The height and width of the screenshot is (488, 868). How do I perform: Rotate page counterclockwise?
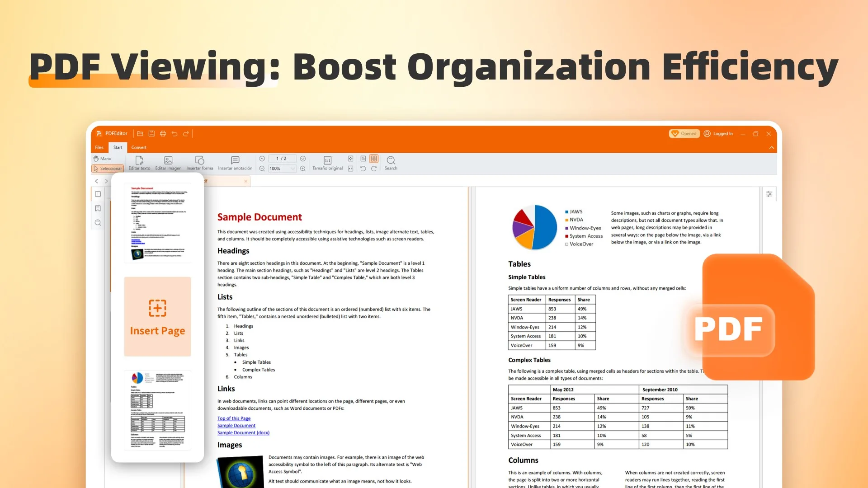point(363,169)
